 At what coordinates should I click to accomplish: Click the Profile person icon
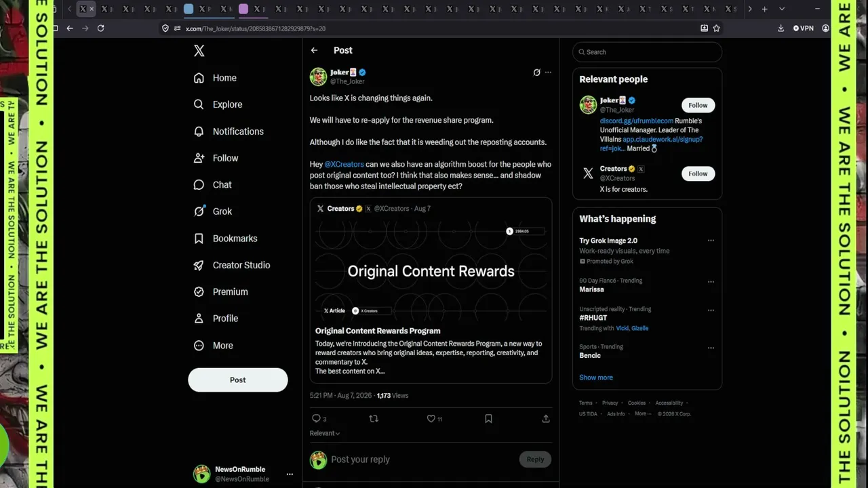[x=199, y=319]
